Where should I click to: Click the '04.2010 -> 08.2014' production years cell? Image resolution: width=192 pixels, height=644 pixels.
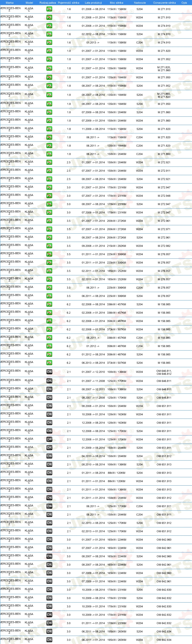click(x=93, y=456)
